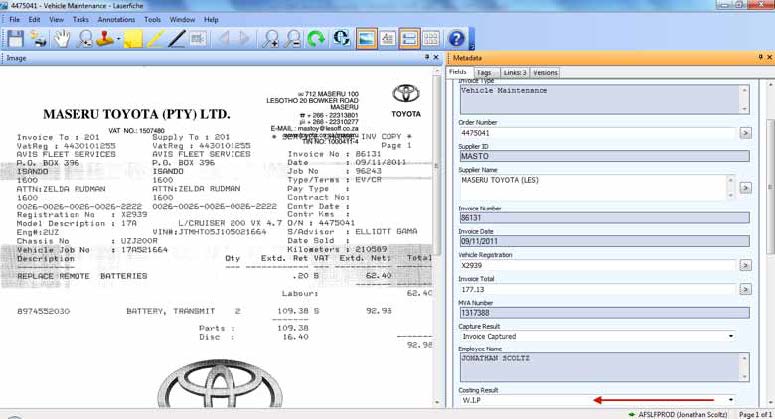Viewport: 775px width, 419px height.
Task: Open the View menu
Action: [56, 20]
